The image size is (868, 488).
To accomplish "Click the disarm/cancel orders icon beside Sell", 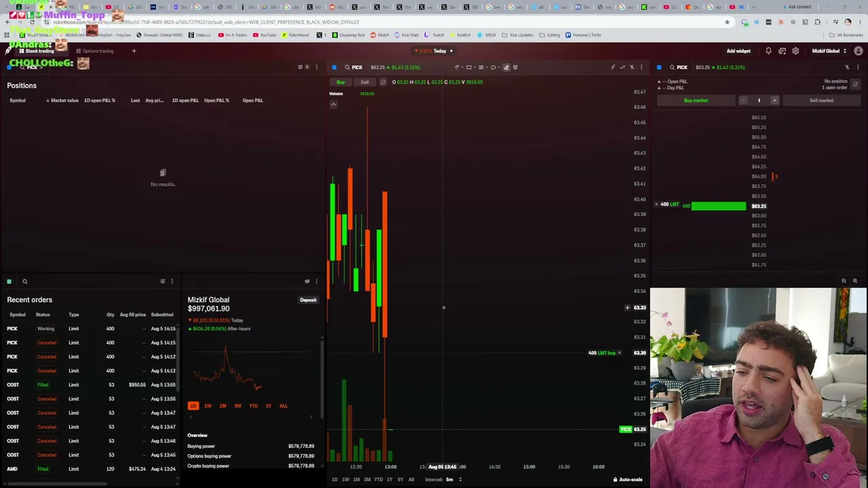I will 382,82.
